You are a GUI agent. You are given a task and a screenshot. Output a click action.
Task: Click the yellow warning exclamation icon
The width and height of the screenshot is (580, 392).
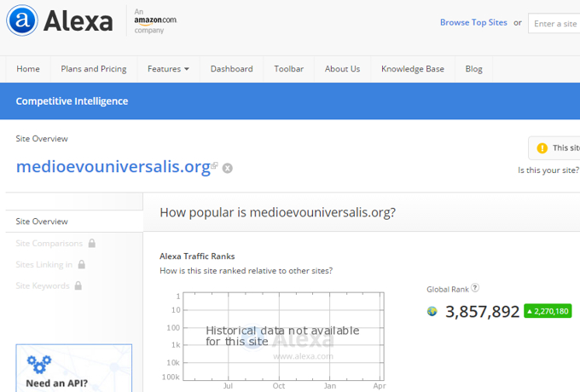coord(542,148)
